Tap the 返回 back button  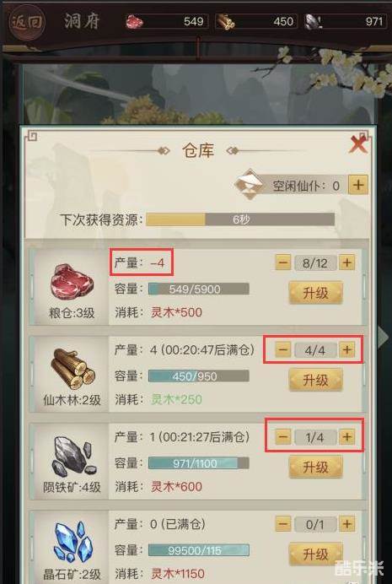point(27,22)
